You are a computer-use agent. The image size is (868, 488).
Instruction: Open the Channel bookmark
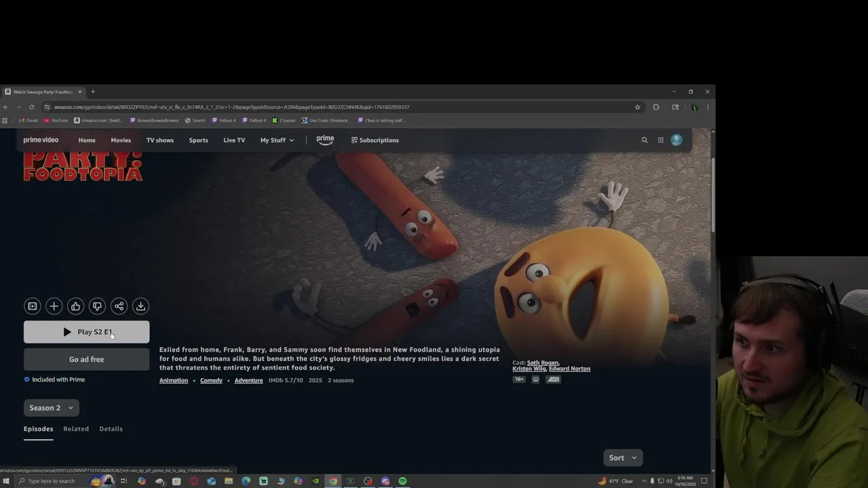coord(284,121)
